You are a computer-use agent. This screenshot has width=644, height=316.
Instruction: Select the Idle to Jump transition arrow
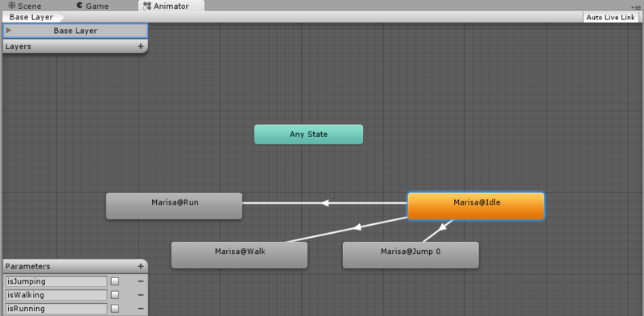point(441,227)
